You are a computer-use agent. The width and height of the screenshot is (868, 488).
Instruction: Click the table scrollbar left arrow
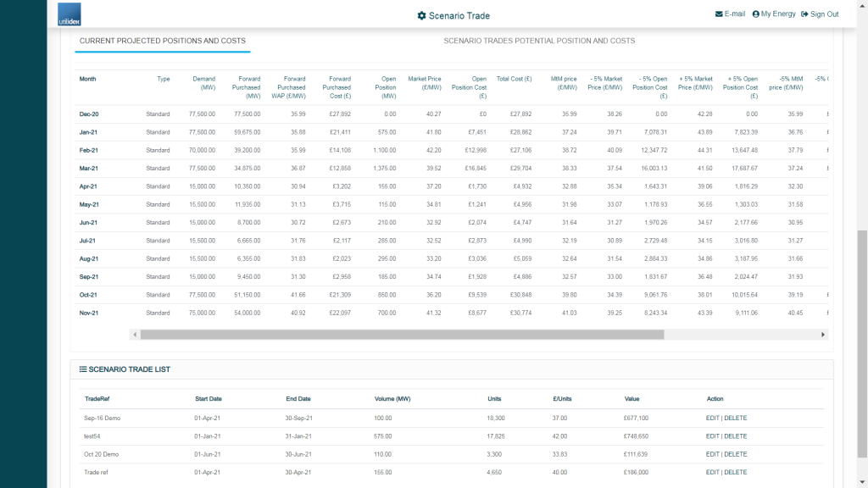135,335
